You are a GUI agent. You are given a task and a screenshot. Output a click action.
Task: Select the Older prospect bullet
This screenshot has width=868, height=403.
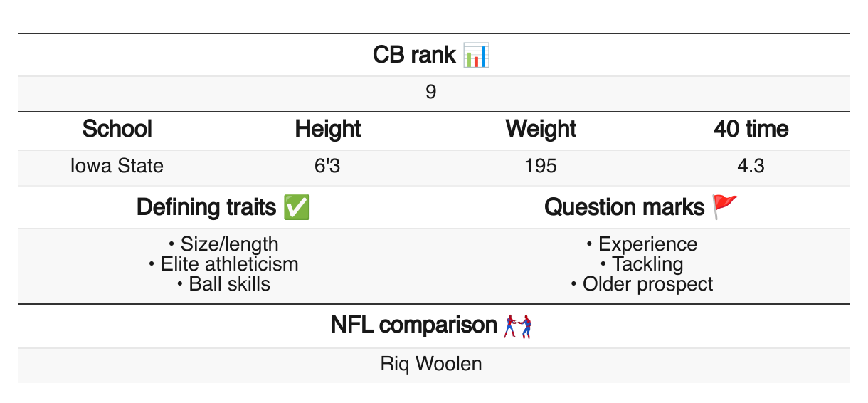tap(642, 284)
